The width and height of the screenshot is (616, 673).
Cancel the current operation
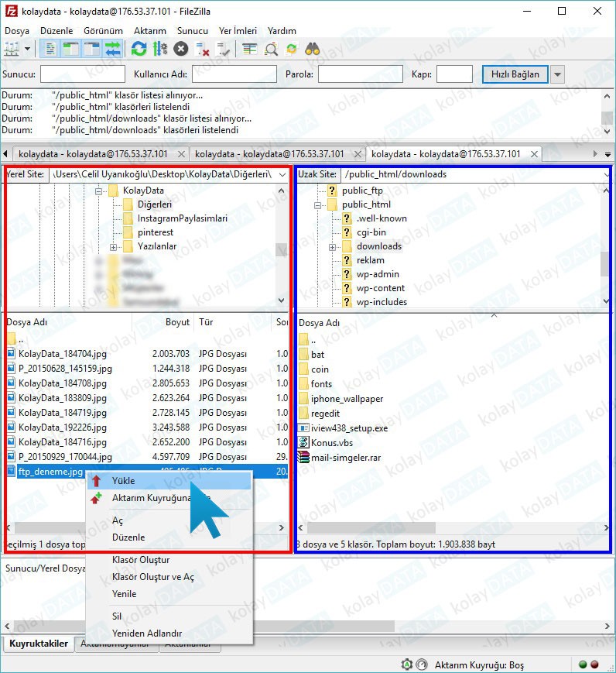coord(181,49)
